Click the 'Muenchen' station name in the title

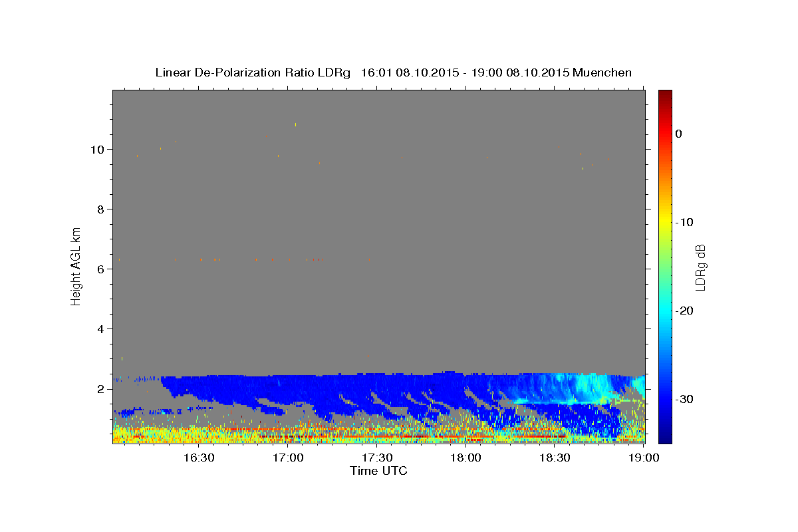pyautogui.click(x=602, y=72)
